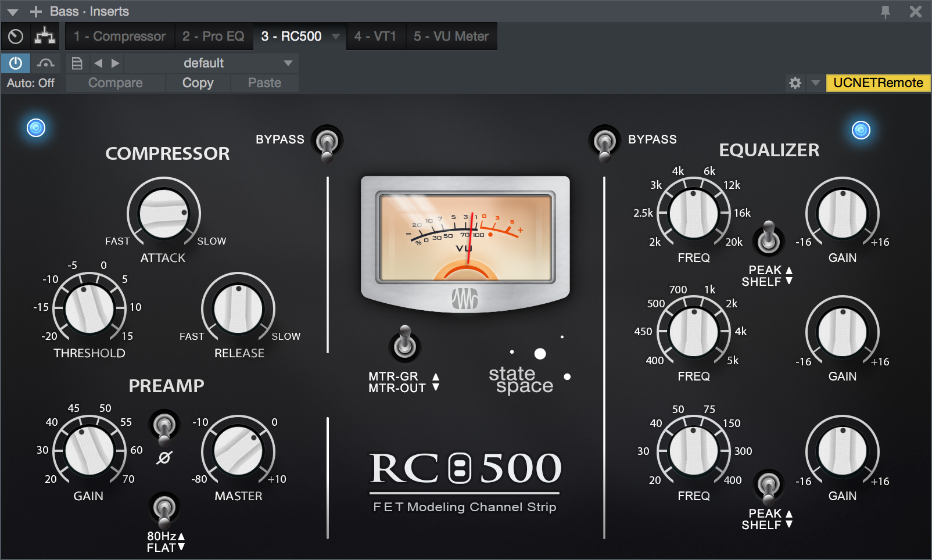Switch to the 5 - VU Meter tab

coord(451,36)
